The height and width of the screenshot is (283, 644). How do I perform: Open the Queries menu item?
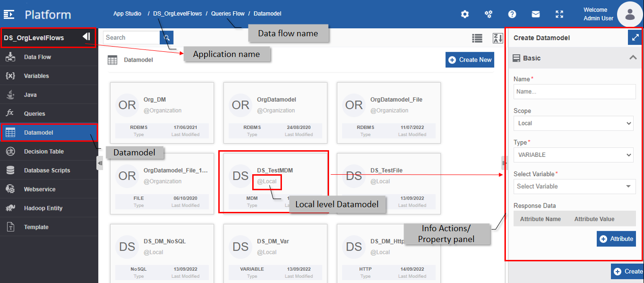(x=49, y=113)
